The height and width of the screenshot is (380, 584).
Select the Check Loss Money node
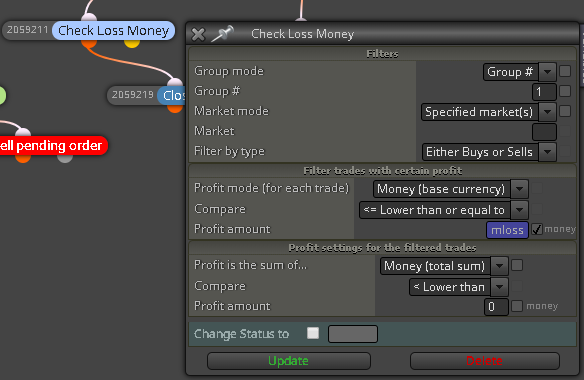[x=114, y=31]
